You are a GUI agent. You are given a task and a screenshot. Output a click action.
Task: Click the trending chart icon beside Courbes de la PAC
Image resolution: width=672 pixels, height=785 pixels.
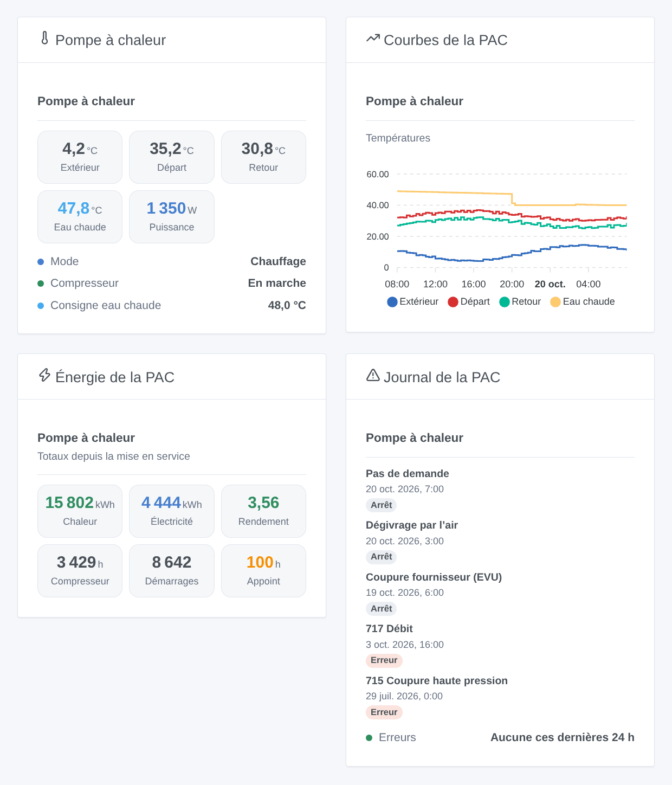[x=373, y=38]
